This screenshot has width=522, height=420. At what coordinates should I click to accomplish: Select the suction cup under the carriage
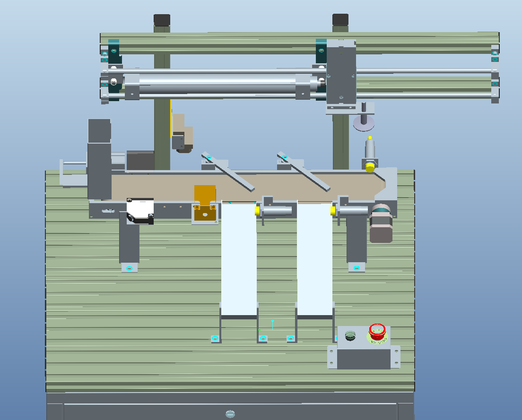point(364,123)
